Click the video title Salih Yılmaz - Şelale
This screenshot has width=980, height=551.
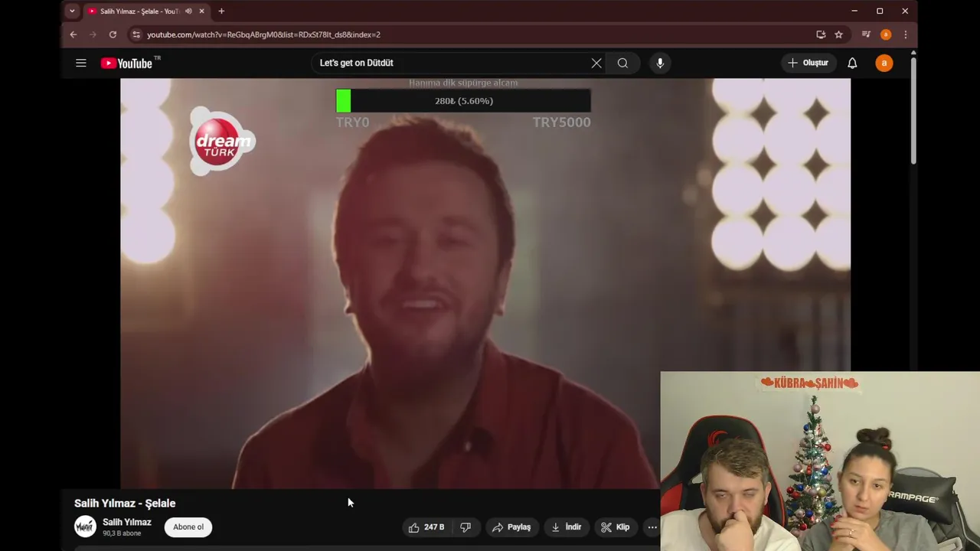[125, 503]
